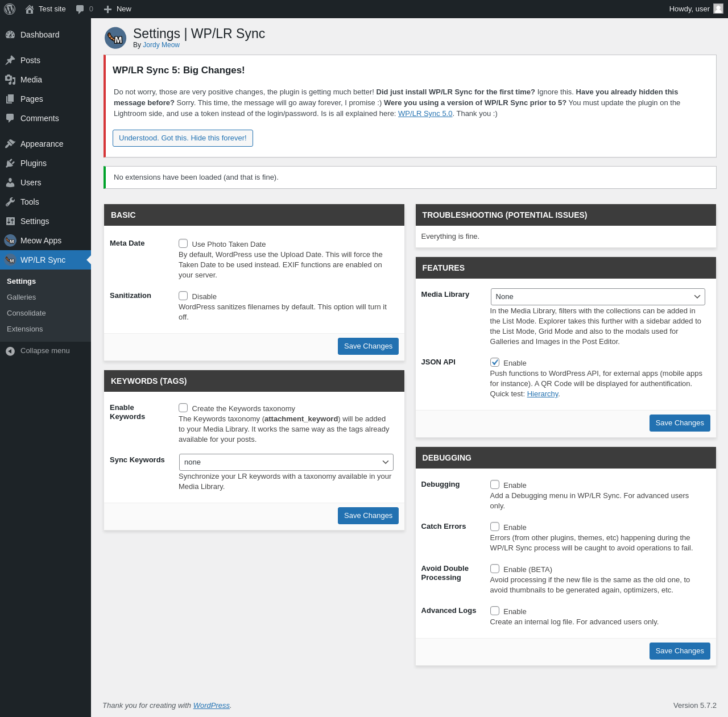The width and height of the screenshot is (728, 717).
Task: Open the Posts menu
Action: point(45,60)
